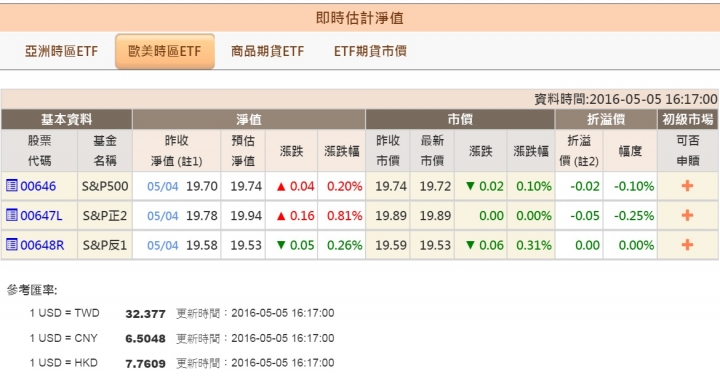Screen dimensions: 720x377
Task: Open stock code link 00648R
Action: [42, 245]
